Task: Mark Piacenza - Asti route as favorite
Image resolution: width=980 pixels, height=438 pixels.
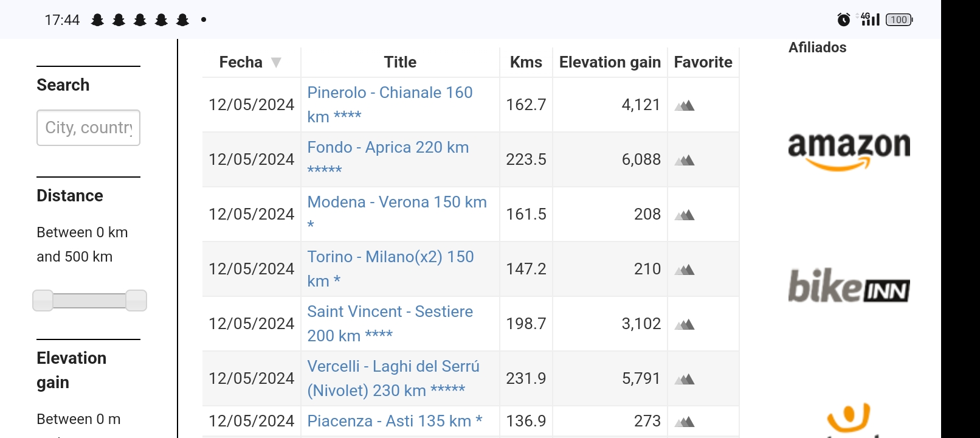Action: coord(685,422)
